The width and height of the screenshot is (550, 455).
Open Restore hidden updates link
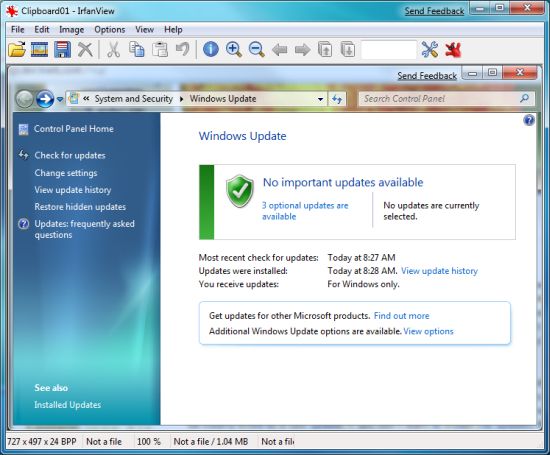click(80, 207)
